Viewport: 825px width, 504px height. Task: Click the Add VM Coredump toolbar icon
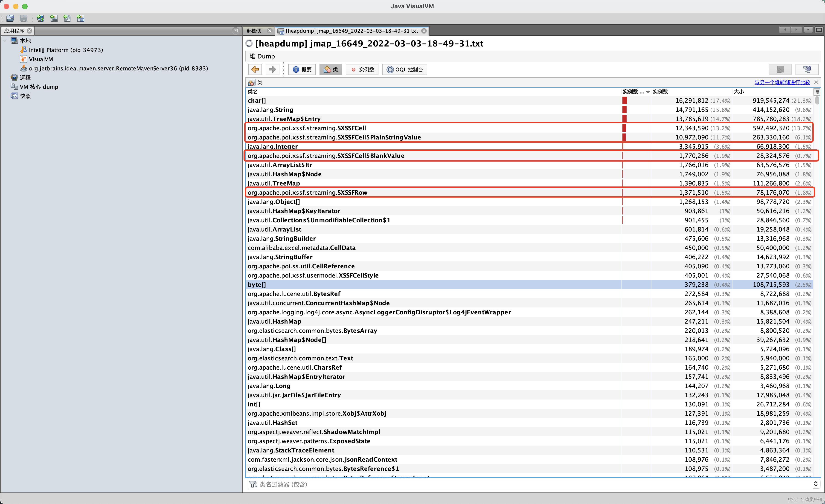tap(67, 18)
